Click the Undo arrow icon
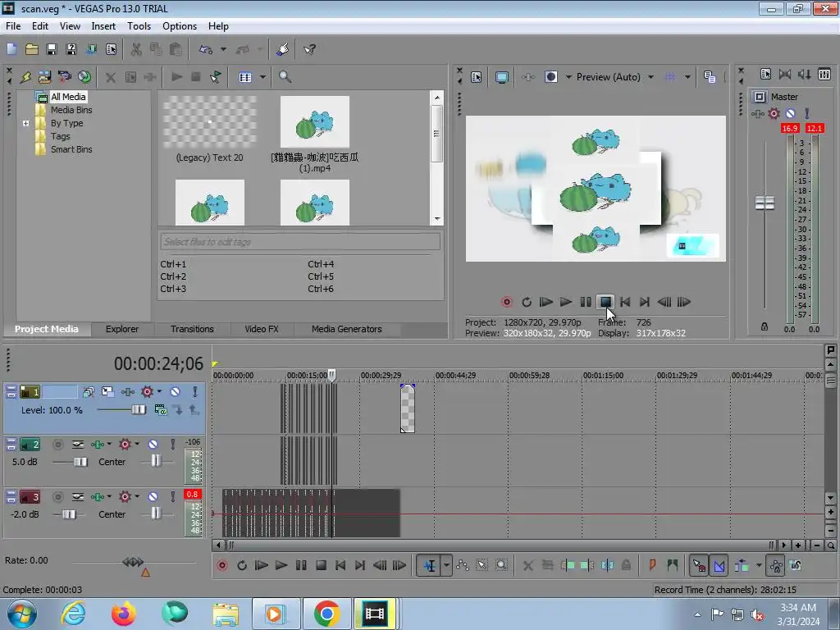This screenshot has height=630, width=840. point(206,49)
